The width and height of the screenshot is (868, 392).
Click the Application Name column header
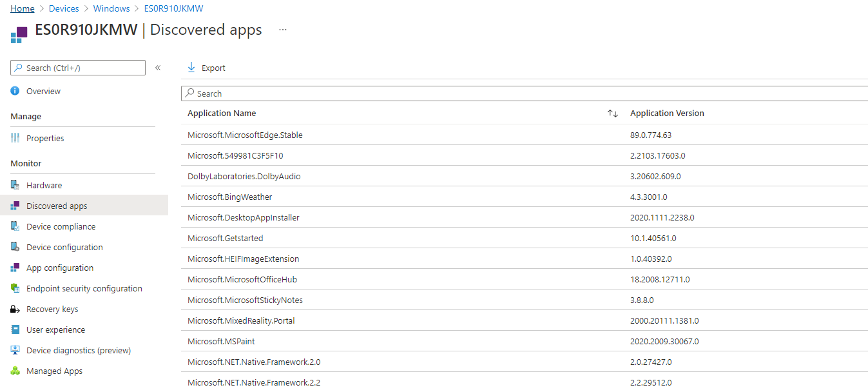222,113
